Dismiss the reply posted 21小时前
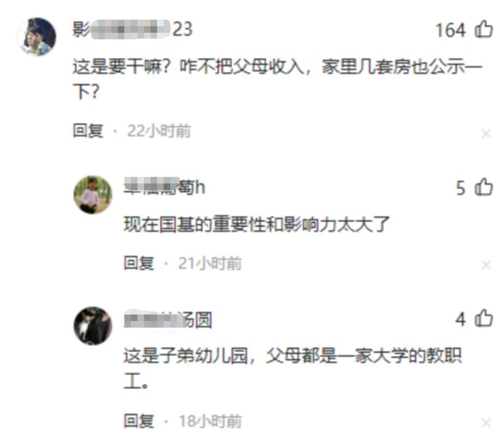This screenshot has height=445, width=504. pyautogui.click(x=486, y=265)
